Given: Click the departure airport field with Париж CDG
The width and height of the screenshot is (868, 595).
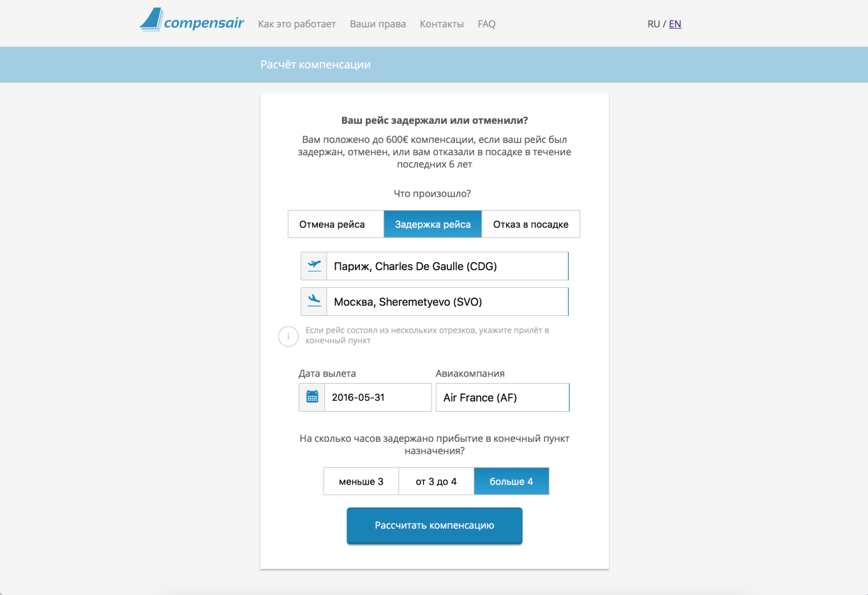Looking at the screenshot, I should [x=447, y=266].
